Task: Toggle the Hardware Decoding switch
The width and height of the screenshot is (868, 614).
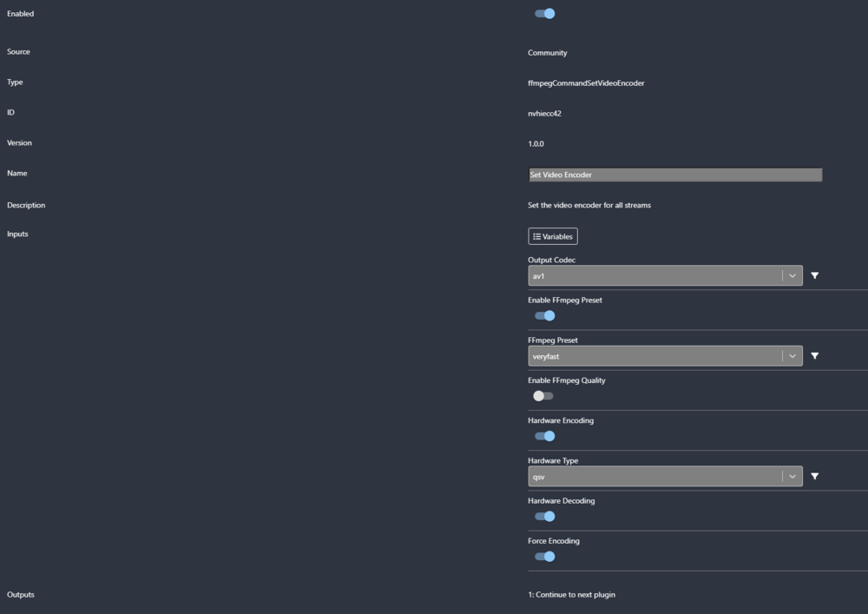Action: pyautogui.click(x=545, y=517)
